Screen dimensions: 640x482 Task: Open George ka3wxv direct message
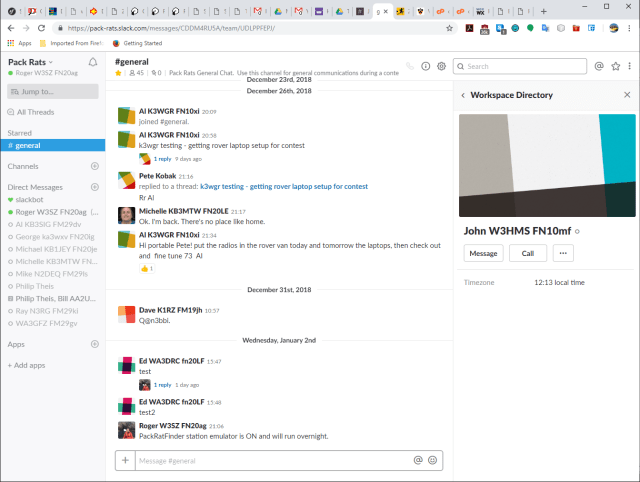pyautogui.click(x=53, y=237)
